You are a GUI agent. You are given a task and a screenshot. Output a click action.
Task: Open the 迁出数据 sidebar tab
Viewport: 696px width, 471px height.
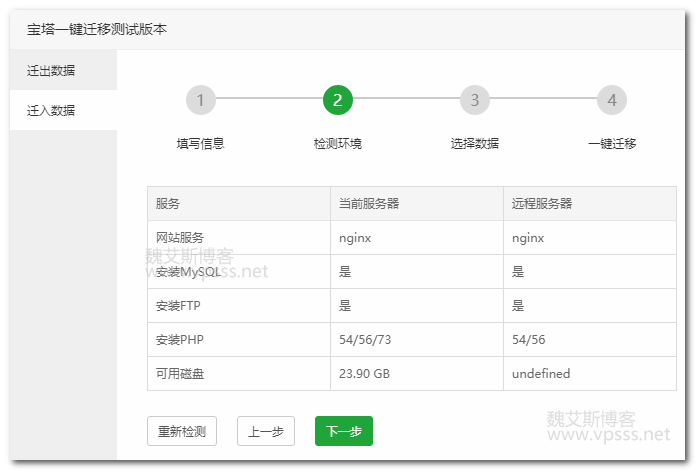[x=51, y=70]
